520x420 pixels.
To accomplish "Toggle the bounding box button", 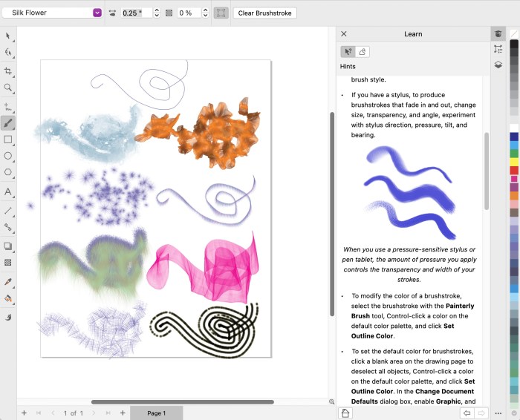I will click(x=221, y=13).
